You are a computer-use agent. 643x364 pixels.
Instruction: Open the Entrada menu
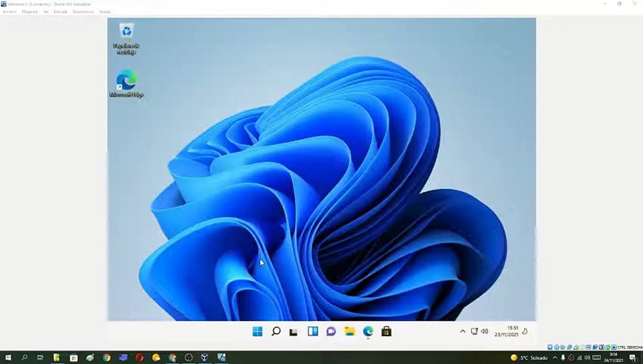point(60,12)
